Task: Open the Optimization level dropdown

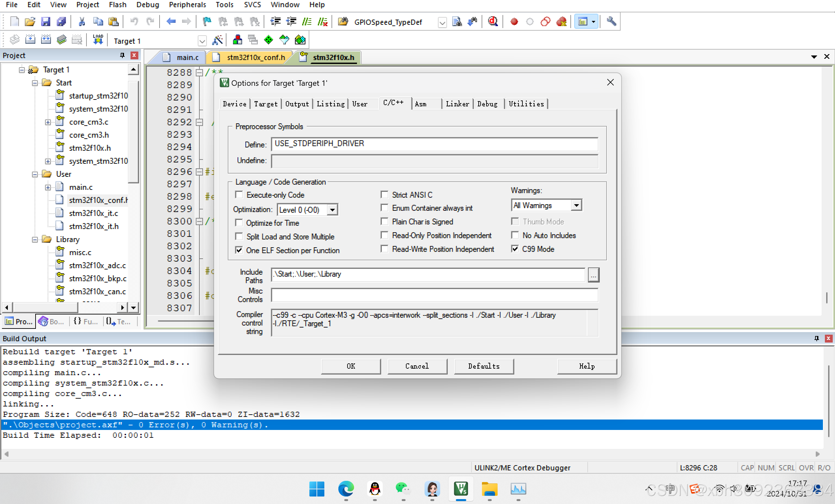Action: click(x=332, y=210)
